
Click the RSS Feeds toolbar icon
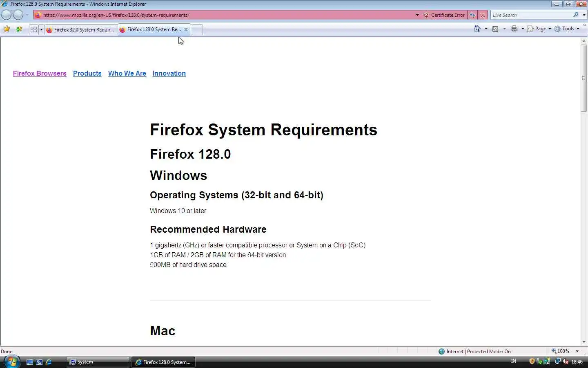tap(495, 29)
